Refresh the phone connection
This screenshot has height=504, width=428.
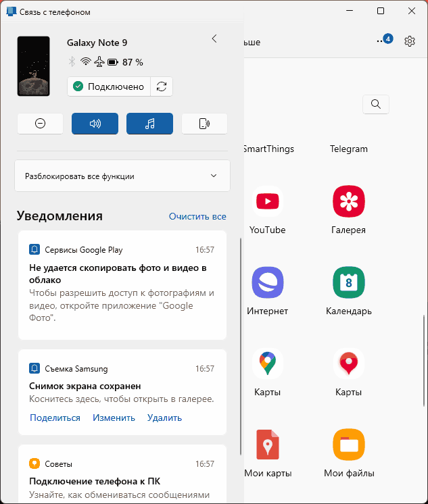point(162,86)
